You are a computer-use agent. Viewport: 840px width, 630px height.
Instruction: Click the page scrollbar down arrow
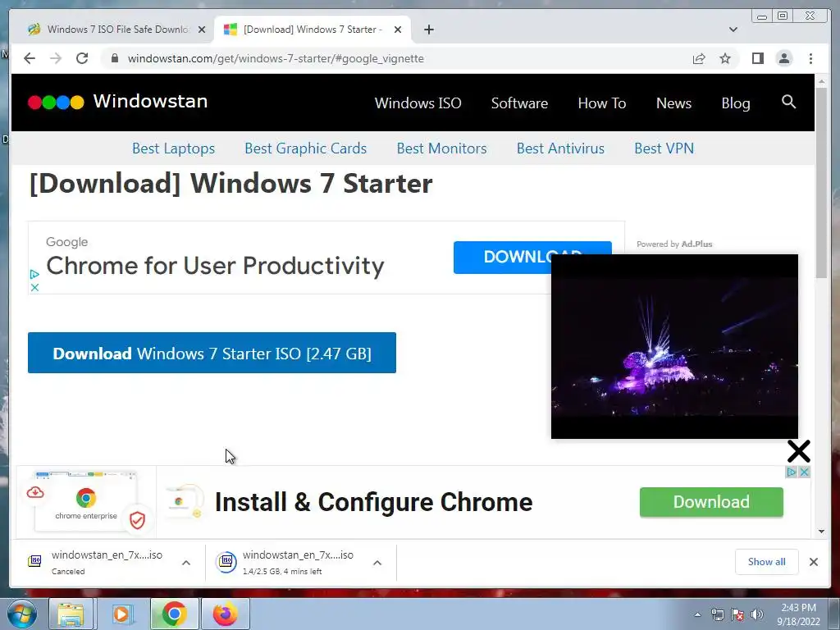821,531
